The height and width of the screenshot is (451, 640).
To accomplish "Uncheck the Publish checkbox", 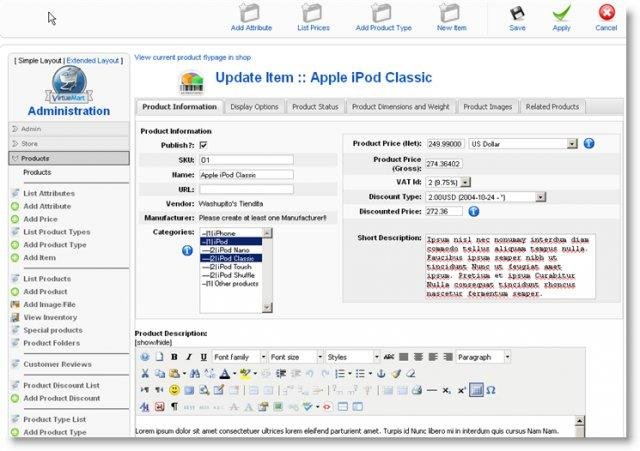I will coord(203,145).
